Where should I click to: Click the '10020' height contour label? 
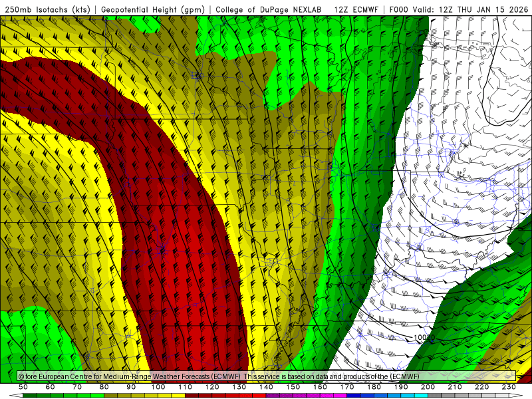[424, 337]
